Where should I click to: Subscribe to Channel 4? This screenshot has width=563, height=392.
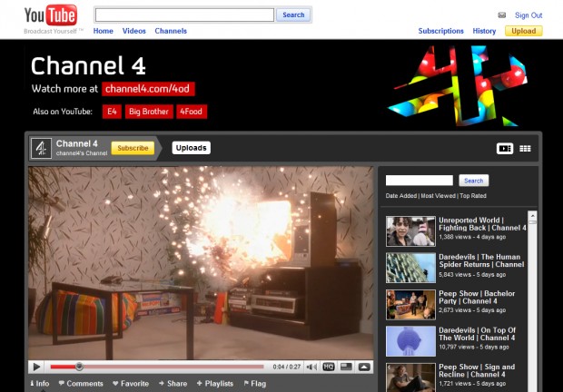(x=133, y=148)
